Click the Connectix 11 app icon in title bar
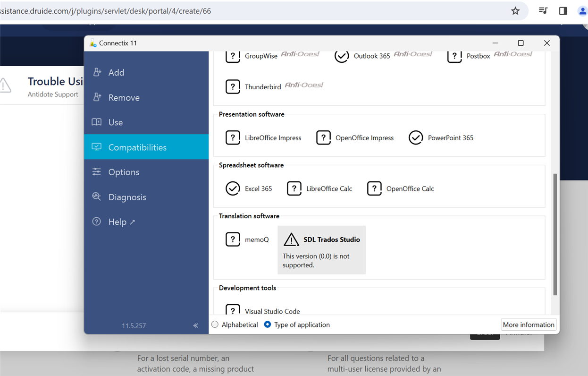Screen dimensions: 588x376 click(x=93, y=43)
